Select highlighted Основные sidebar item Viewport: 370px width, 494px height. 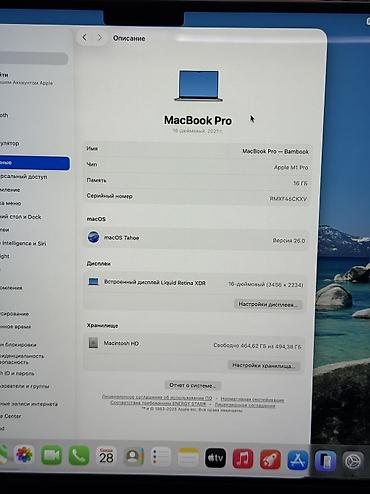point(35,163)
